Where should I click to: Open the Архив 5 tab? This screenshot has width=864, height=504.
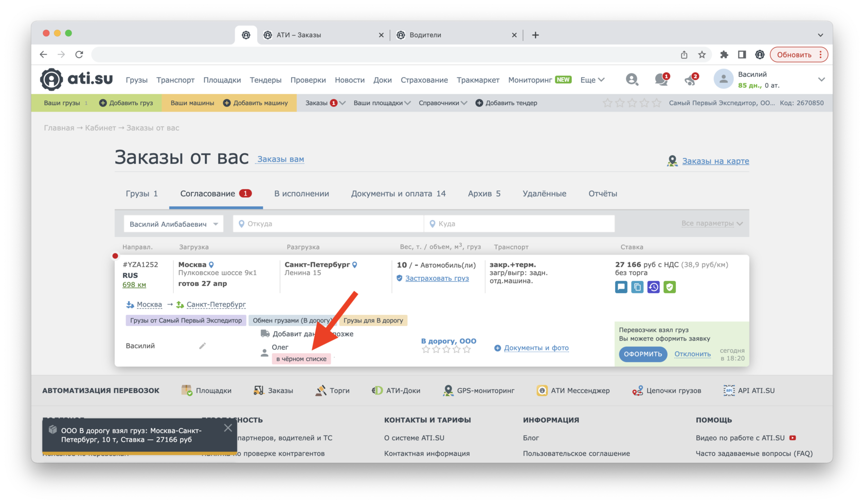pos(484,193)
